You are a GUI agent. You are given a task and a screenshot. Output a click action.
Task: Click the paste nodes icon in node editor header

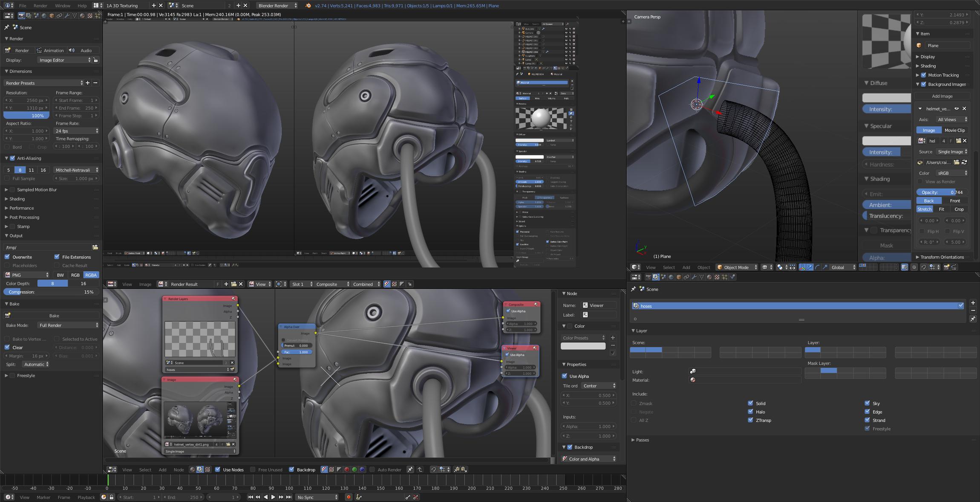pyautogui.click(x=464, y=470)
